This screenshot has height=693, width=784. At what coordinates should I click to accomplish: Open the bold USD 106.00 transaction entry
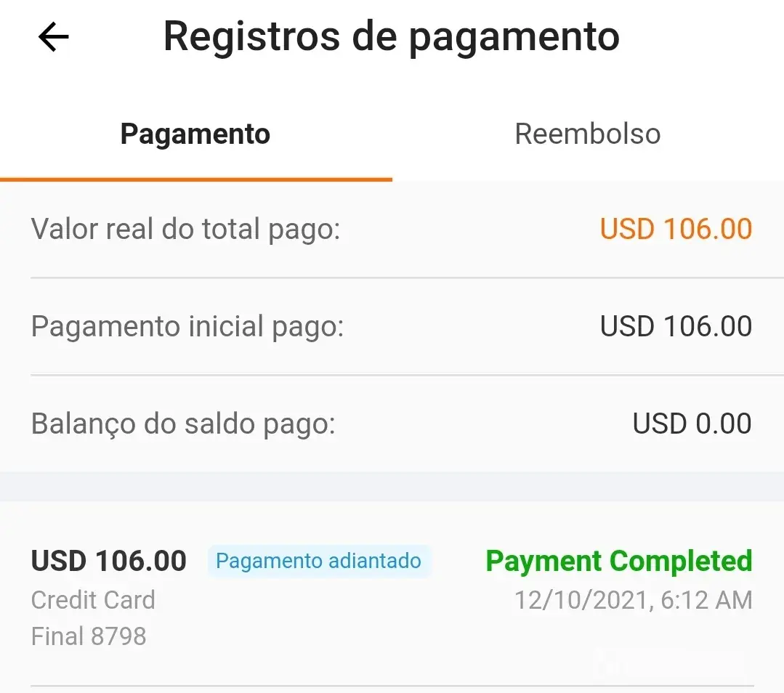[x=109, y=562]
